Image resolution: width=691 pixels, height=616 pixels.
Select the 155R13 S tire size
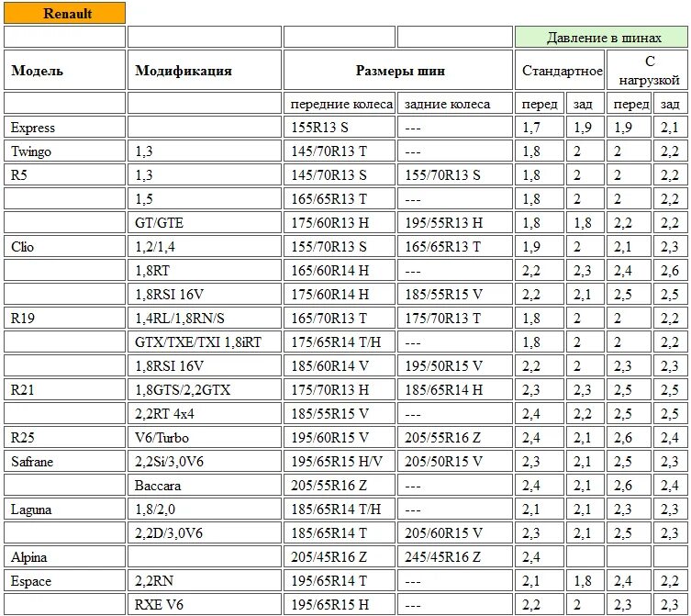pyautogui.click(x=339, y=127)
